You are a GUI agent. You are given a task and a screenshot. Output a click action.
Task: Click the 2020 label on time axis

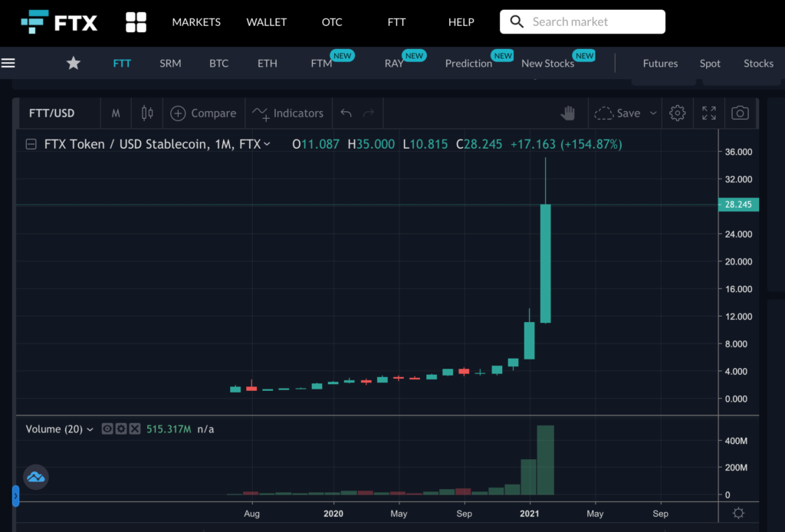point(333,514)
